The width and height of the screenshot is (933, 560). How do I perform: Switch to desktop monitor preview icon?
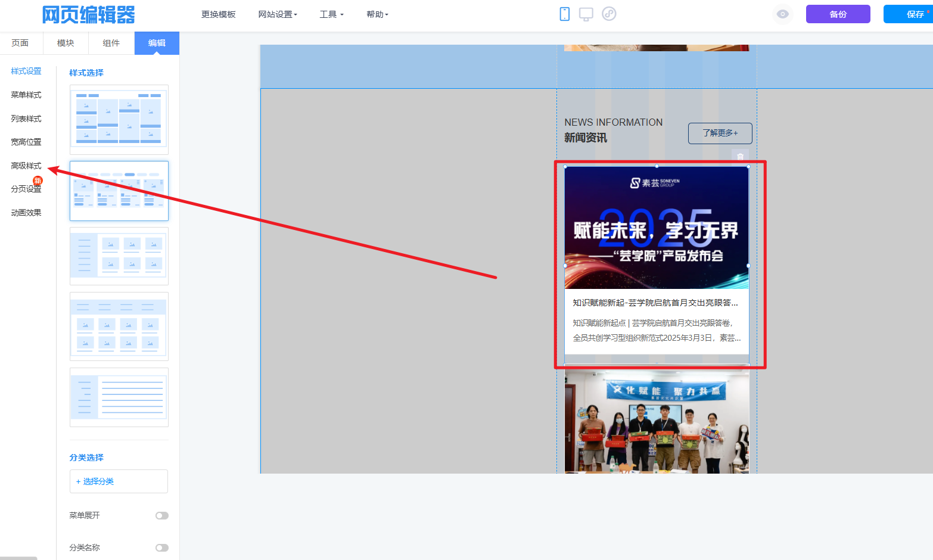pyautogui.click(x=586, y=14)
